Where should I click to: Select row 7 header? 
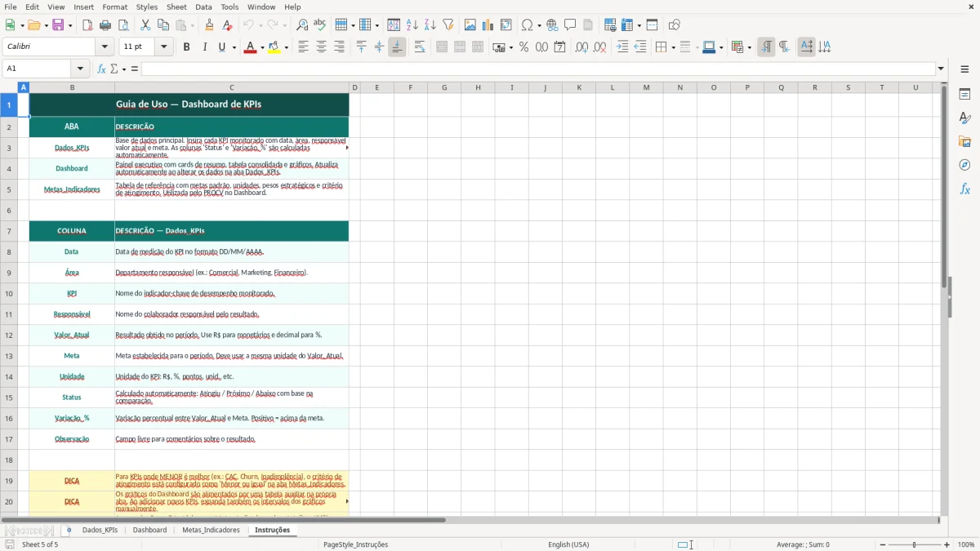coord(9,231)
